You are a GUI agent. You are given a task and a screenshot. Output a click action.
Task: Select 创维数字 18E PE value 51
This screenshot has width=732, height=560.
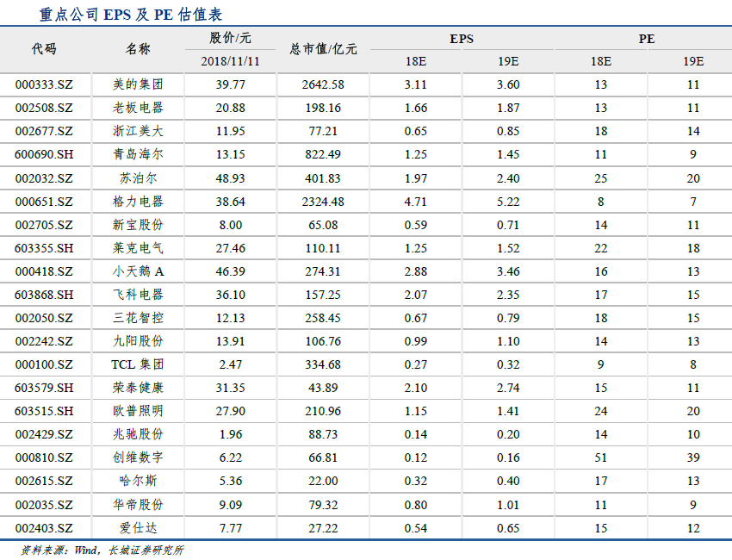(x=600, y=457)
